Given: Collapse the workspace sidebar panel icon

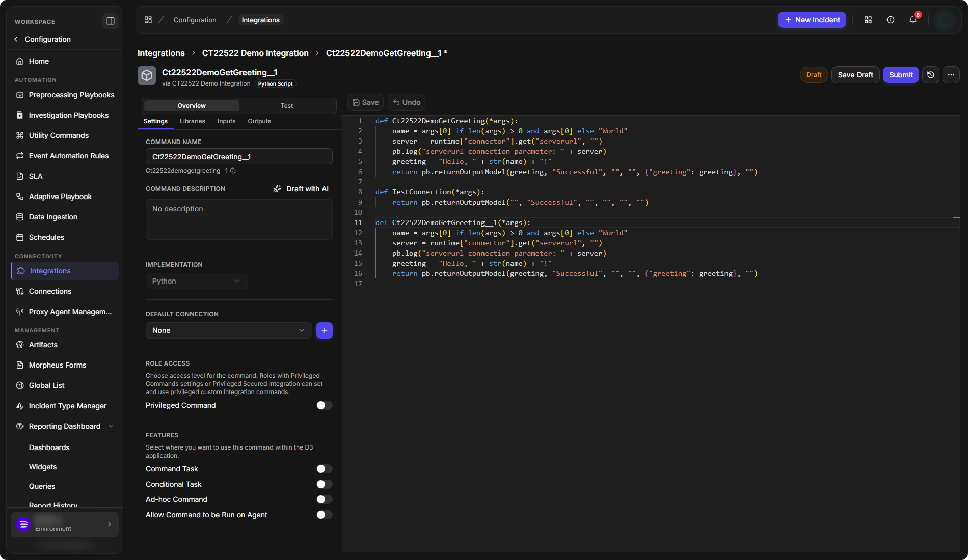Looking at the screenshot, I should [x=110, y=21].
